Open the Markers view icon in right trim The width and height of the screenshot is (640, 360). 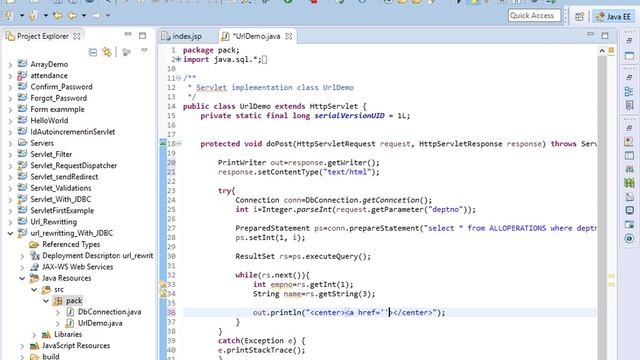click(x=629, y=142)
